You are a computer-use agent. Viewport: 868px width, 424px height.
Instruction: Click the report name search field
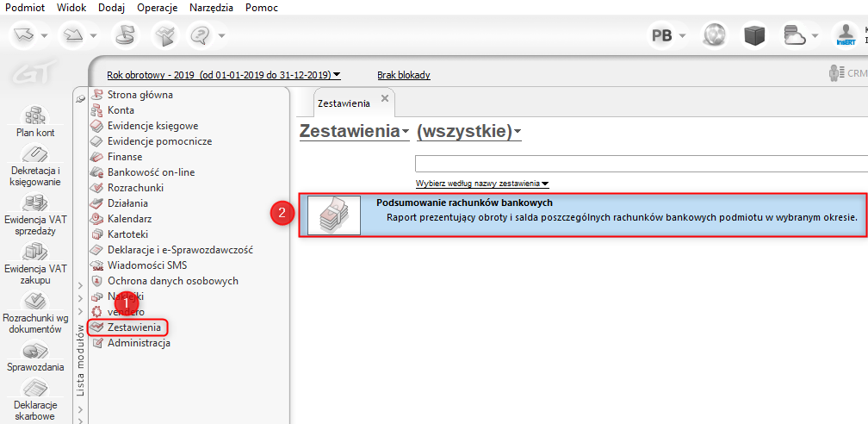click(x=642, y=164)
